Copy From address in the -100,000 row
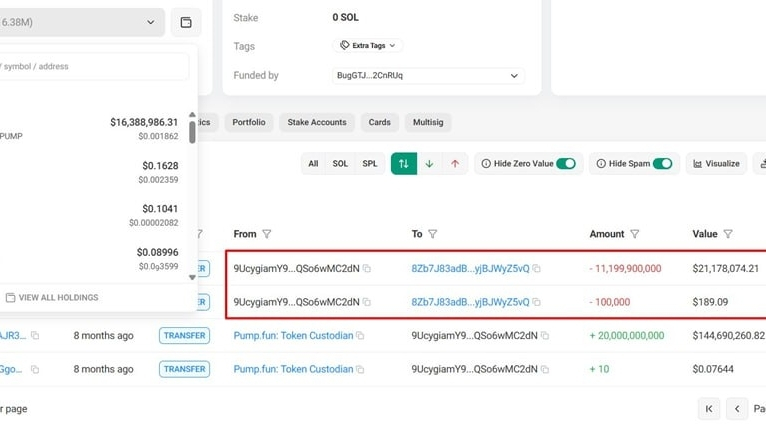 click(367, 302)
